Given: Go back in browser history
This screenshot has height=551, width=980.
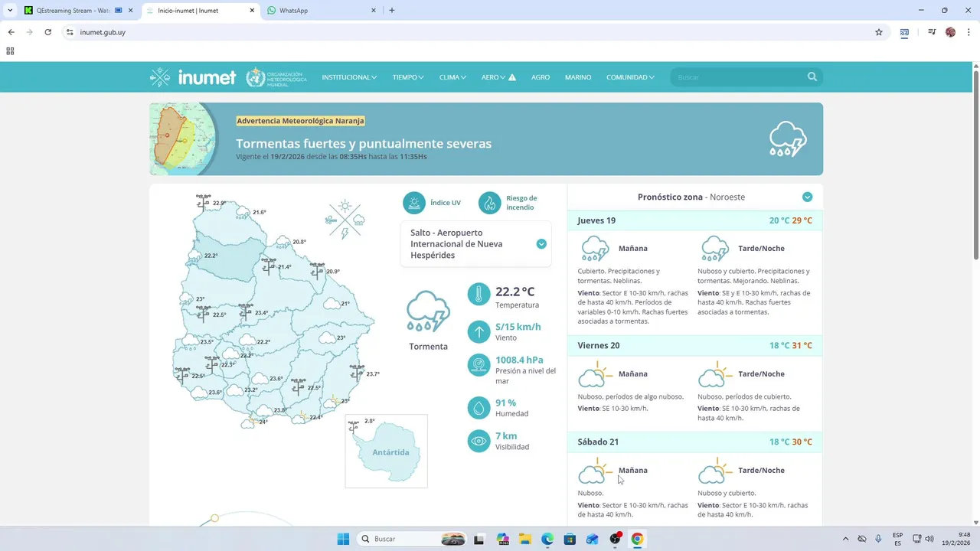Looking at the screenshot, I should click(11, 32).
